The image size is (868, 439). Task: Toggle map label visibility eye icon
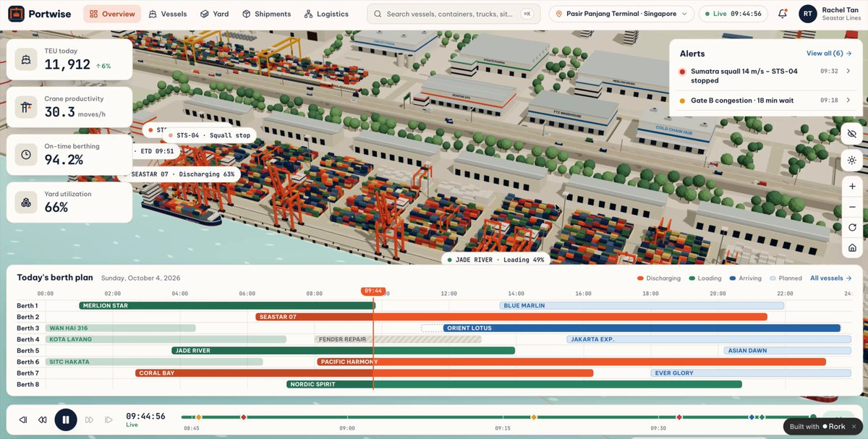(852, 135)
